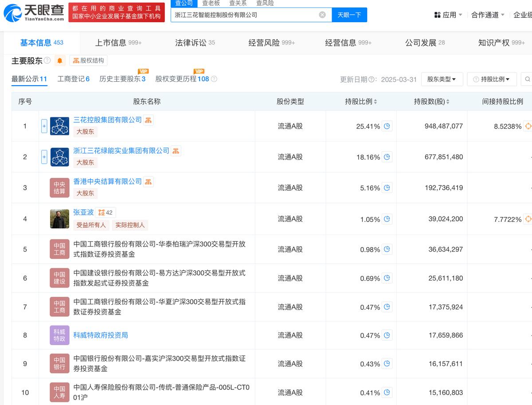Open 香港中央结算有限公司 link

coord(107,181)
